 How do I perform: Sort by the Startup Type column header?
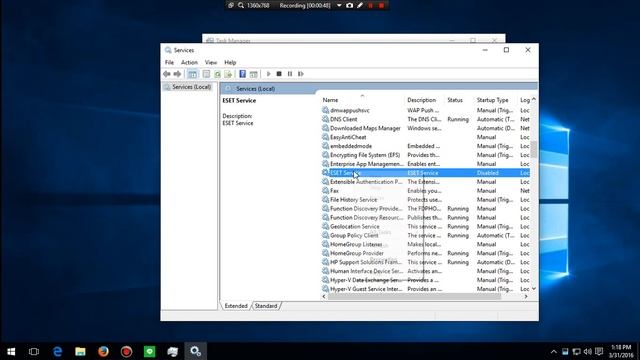point(493,100)
